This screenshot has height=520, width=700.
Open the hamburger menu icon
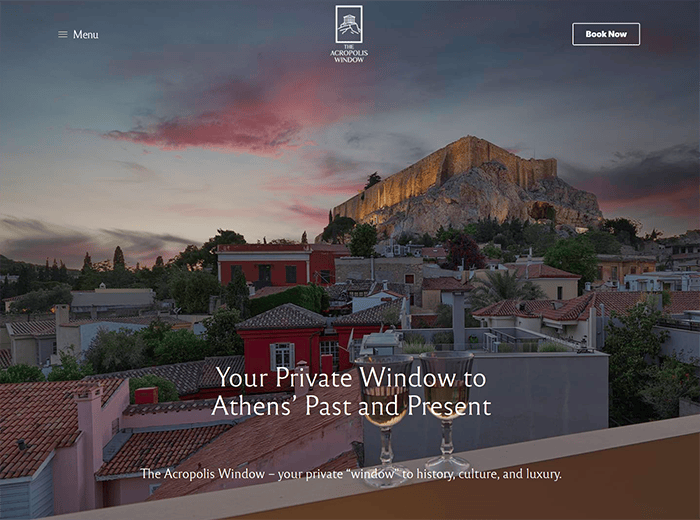point(62,34)
